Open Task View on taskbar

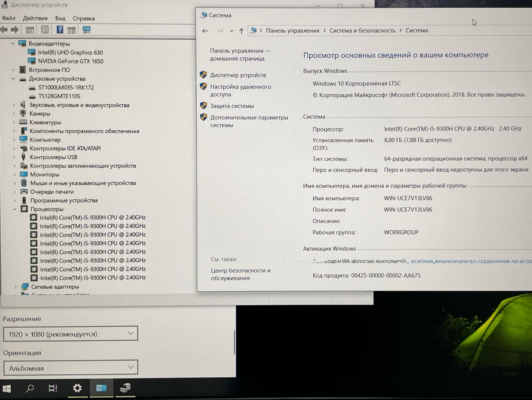tap(53, 388)
